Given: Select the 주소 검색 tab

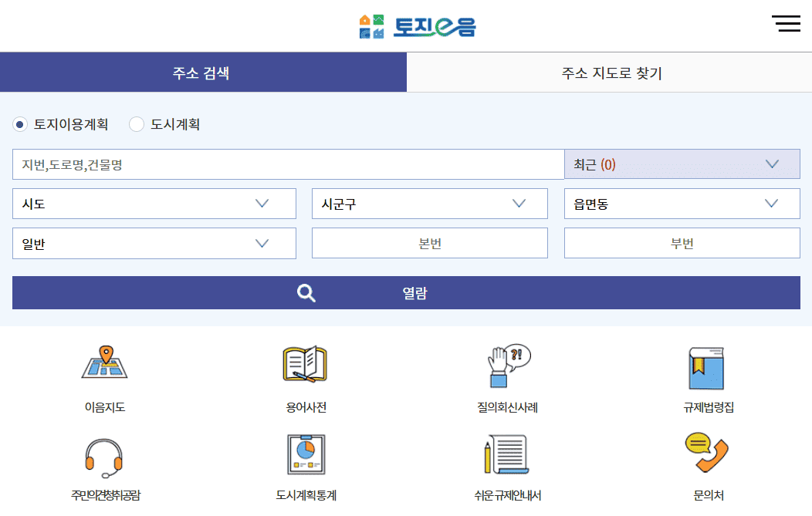Looking at the screenshot, I should [x=203, y=71].
